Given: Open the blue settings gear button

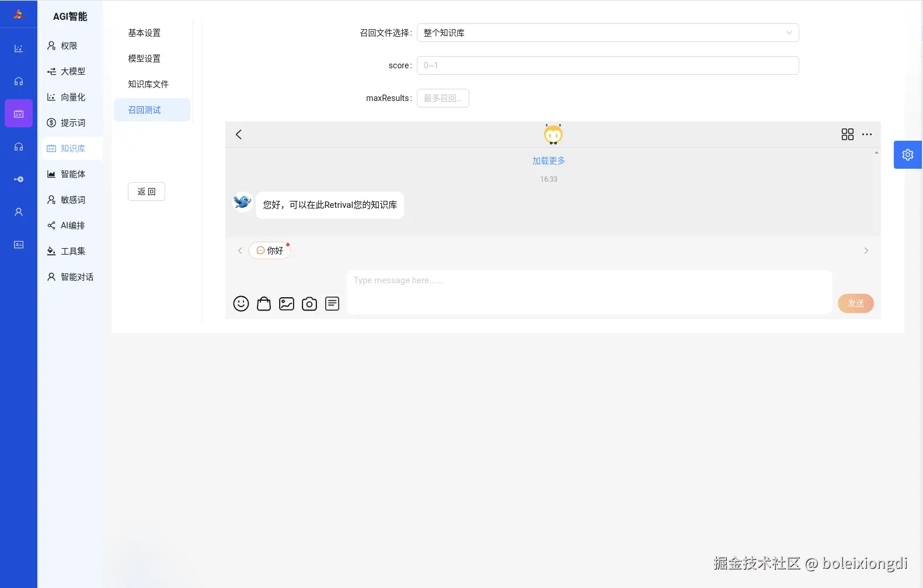Looking at the screenshot, I should point(908,155).
